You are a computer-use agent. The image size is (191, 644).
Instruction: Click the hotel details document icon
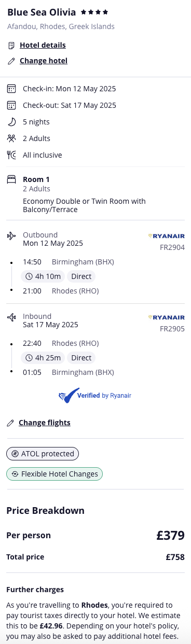point(11,46)
